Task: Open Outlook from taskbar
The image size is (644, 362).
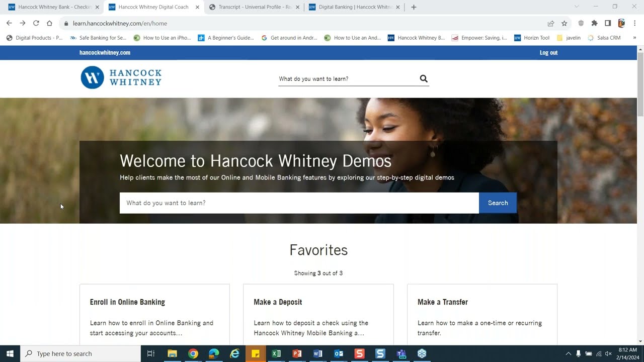Action: click(x=339, y=353)
